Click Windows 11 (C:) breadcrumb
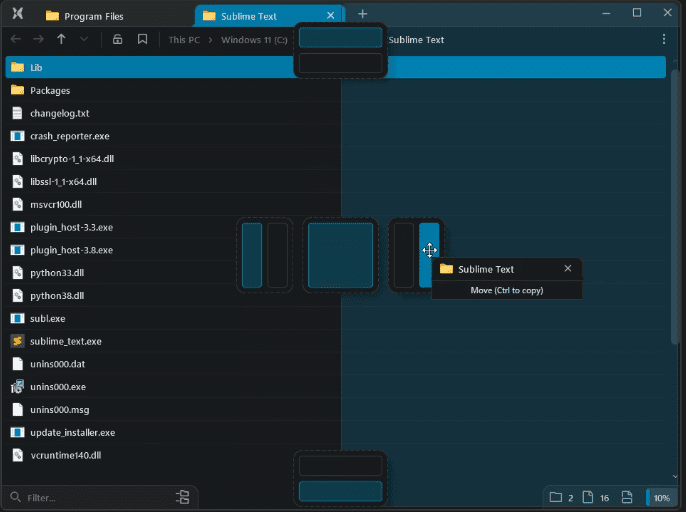686x512 pixels. pos(254,40)
